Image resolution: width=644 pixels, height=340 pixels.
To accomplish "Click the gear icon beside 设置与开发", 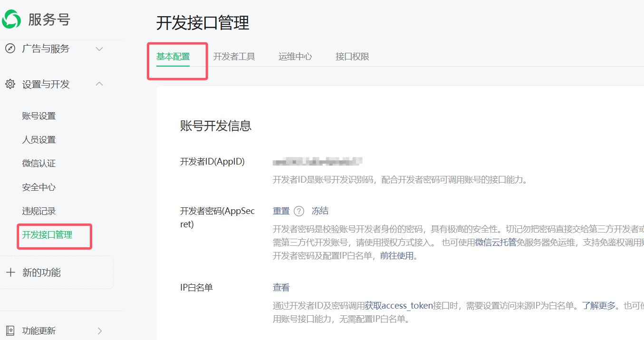I will (10, 84).
